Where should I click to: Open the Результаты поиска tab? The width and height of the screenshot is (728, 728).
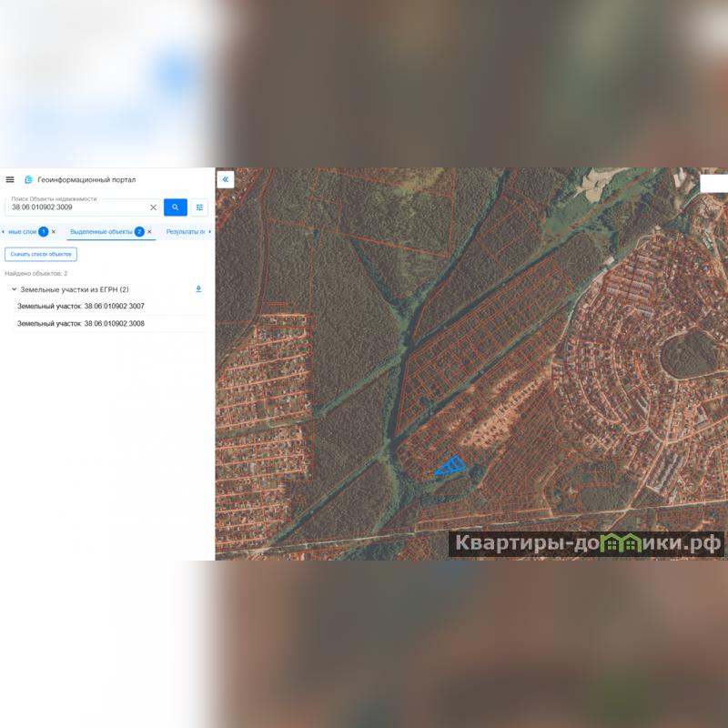pos(186,232)
